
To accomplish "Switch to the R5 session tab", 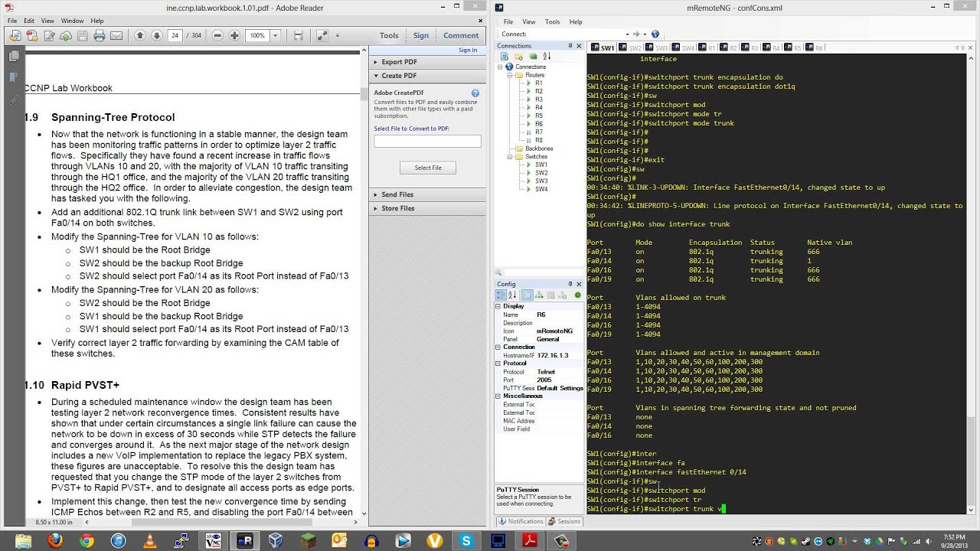I will (x=793, y=47).
